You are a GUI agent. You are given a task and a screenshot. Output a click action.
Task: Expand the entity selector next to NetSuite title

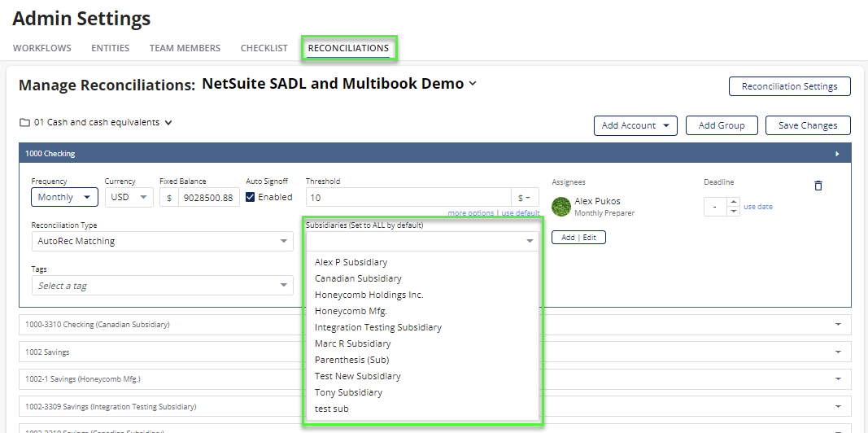tap(472, 84)
